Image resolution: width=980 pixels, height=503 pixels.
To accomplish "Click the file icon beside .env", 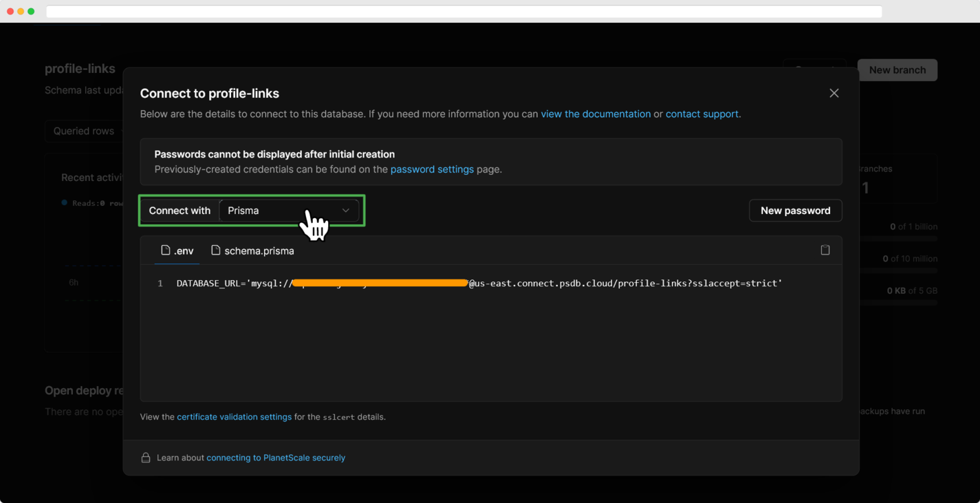I will coord(166,250).
